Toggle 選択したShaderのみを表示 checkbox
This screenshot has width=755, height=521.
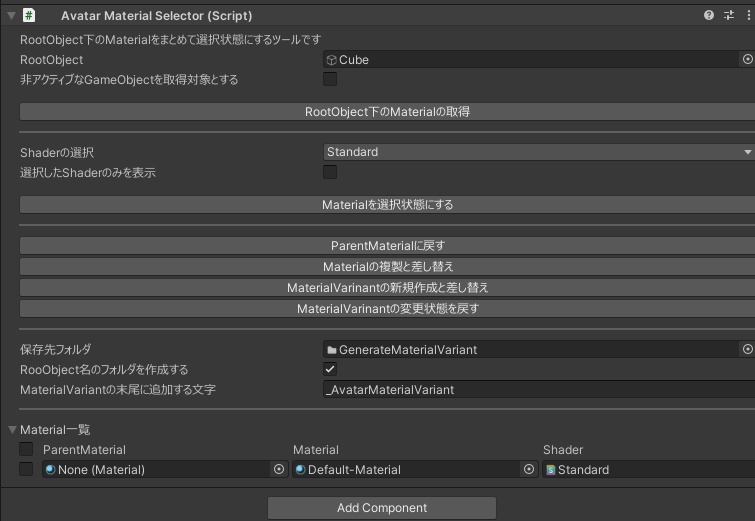click(330, 172)
